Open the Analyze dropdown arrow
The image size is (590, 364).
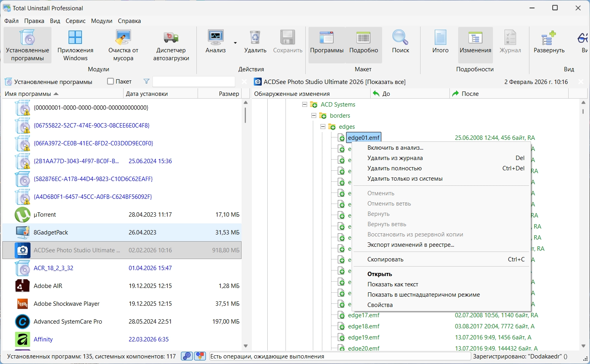pos(235,43)
